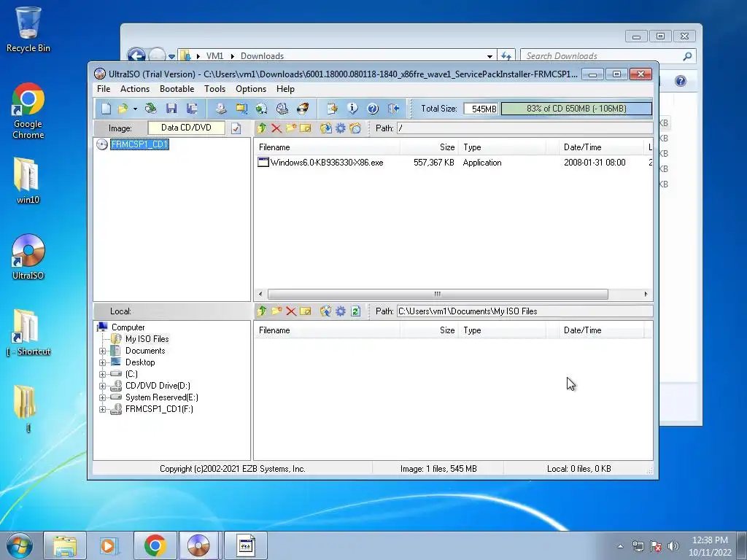Open the Options menu
Image resolution: width=747 pixels, height=560 pixels.
(x=251, y=89)
